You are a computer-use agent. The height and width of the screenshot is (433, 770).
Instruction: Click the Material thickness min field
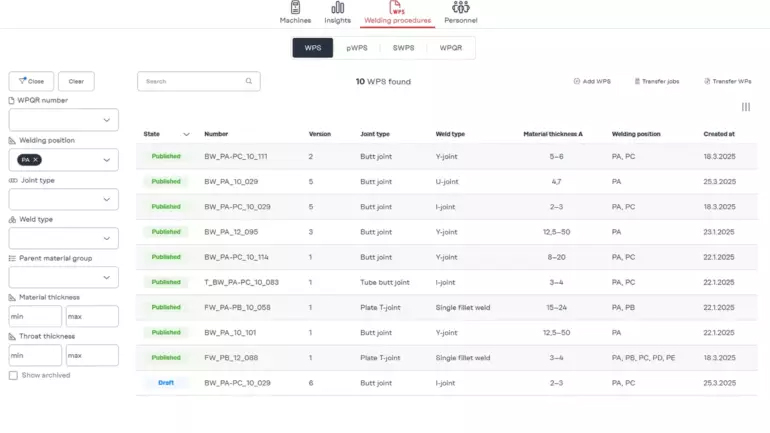pyautogui.click(x=35, y=317)
